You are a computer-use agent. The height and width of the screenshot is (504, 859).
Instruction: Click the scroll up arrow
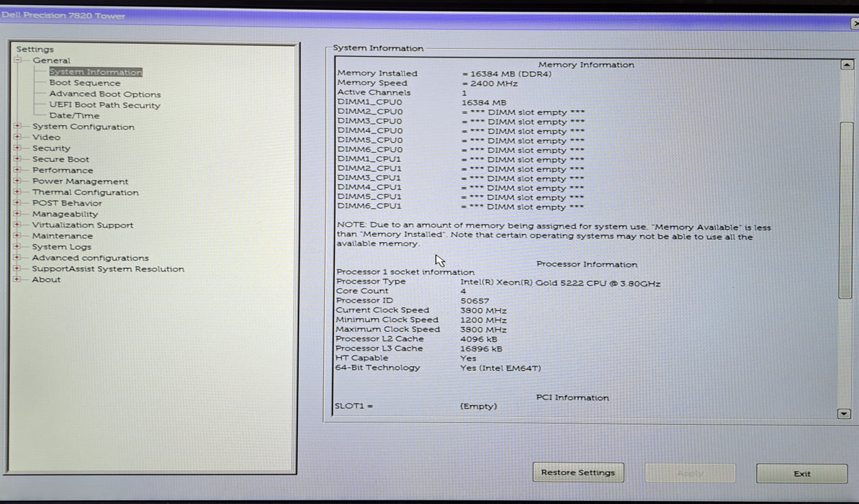coord(847,65)
